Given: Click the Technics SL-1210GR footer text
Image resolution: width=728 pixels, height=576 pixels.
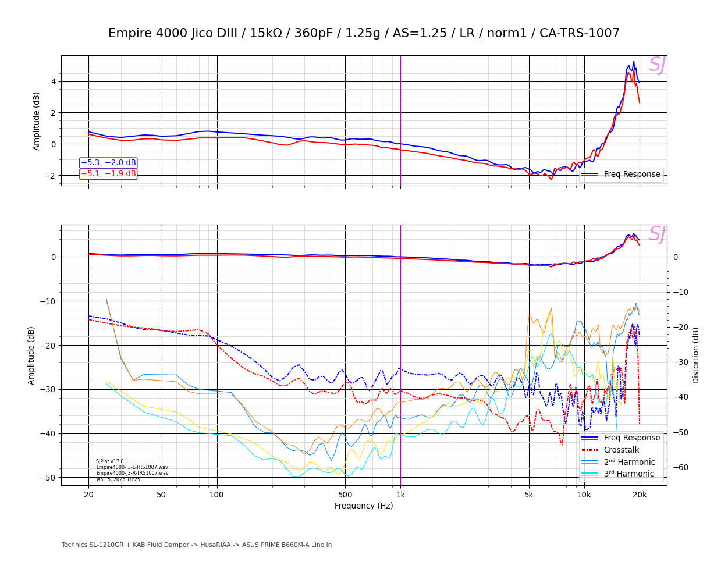Looking at the screenshot, I should [197, 545].
